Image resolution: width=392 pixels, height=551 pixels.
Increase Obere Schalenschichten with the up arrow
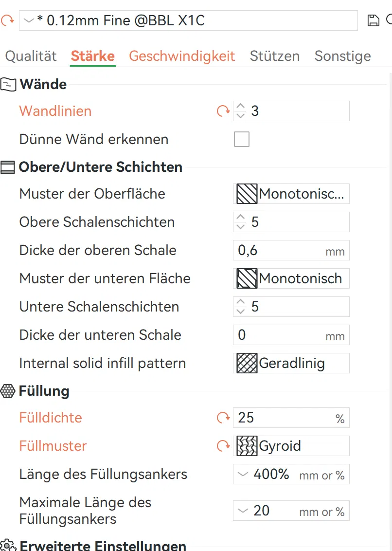(x=241, y=218)
